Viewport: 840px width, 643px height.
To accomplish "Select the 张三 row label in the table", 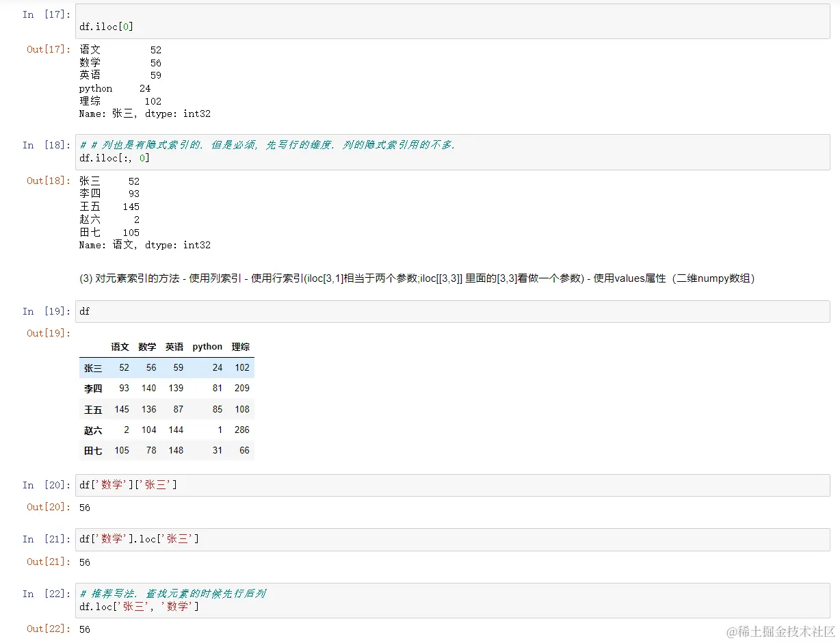I will coord(93,368).
